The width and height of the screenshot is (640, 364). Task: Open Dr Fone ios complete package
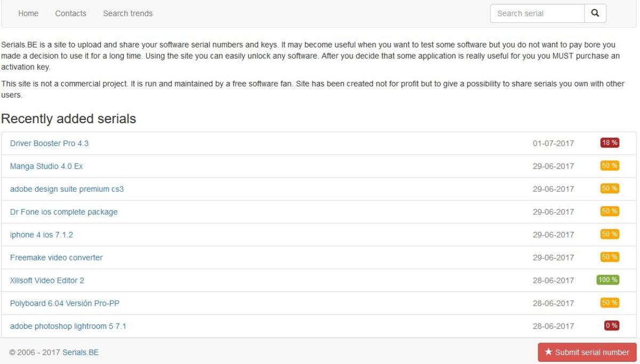click(x=63, y=212)
